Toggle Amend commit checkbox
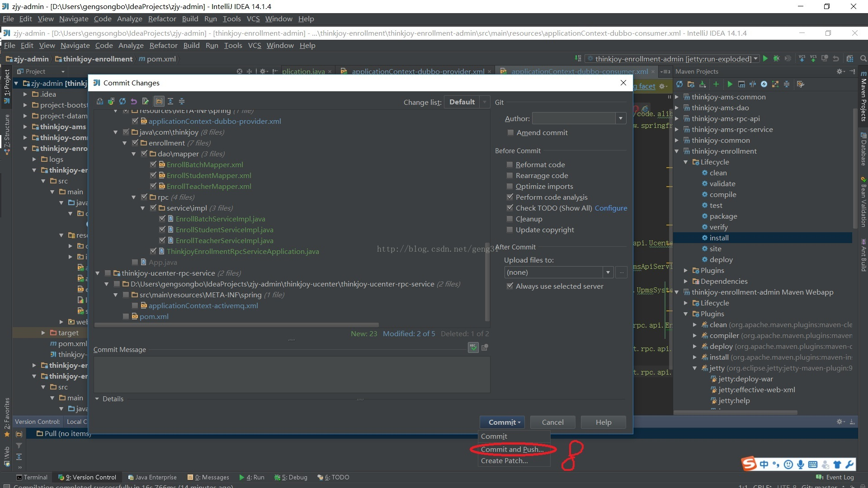The height and width of the screenshot is (488, 868). pos(509,132)
